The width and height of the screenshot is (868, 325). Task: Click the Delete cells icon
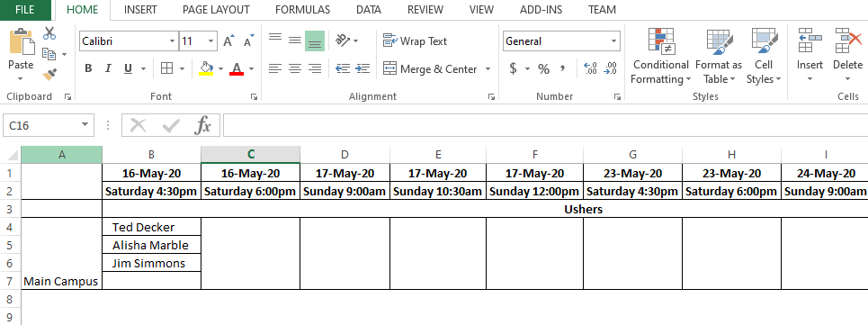tap(848, 41)
